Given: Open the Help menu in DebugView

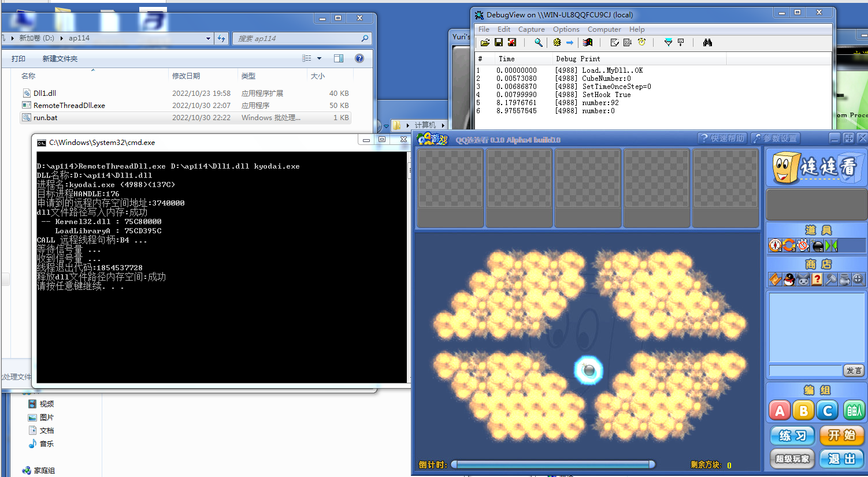Looking at the screenshot, I should (x=637, y=29).
